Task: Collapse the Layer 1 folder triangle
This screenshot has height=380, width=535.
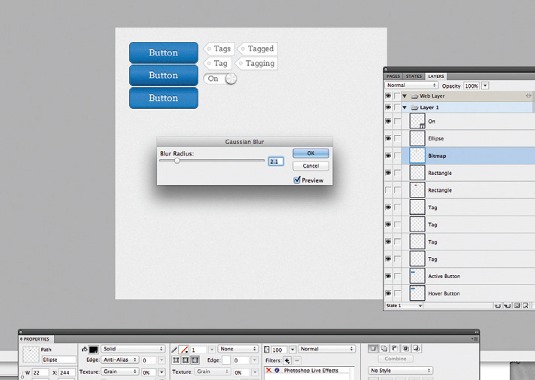Action: point(405,107)
